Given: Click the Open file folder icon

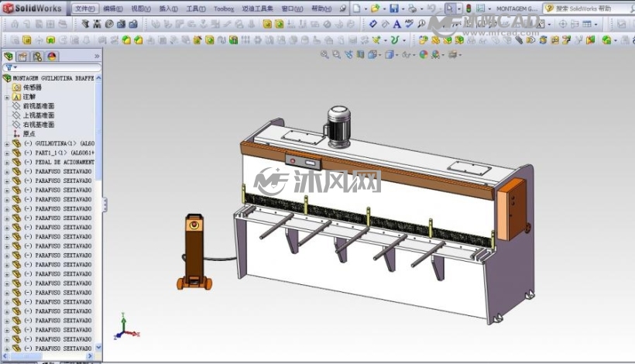Looking at the screenshot, I should coord(375,8).
